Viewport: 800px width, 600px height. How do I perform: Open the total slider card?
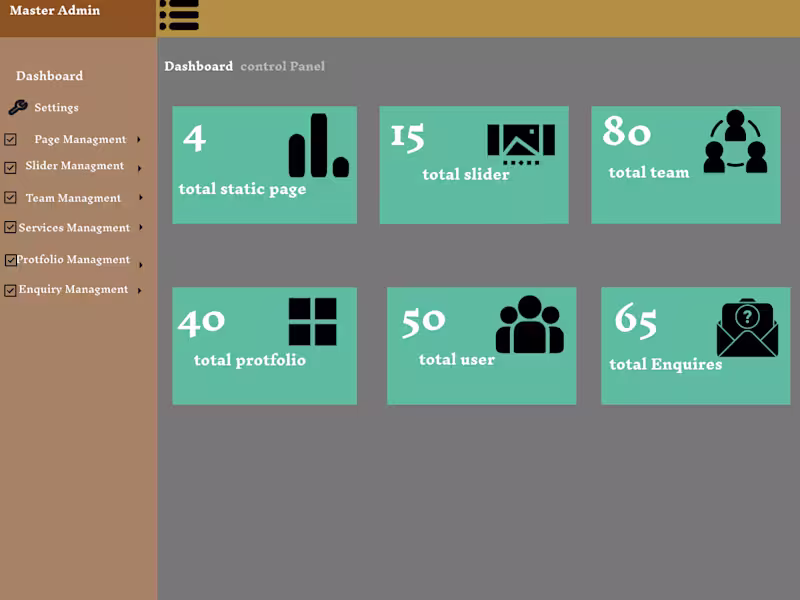coord(474,165)
